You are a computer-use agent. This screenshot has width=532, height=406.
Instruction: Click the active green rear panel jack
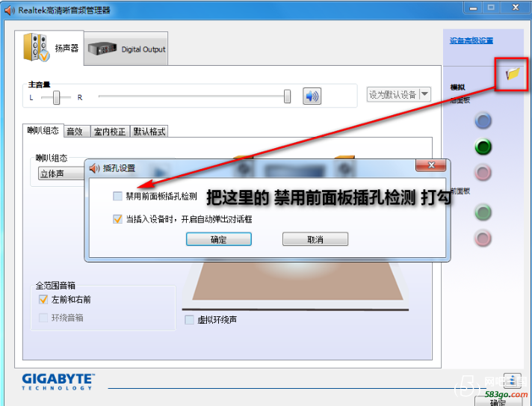coord(483,147)
